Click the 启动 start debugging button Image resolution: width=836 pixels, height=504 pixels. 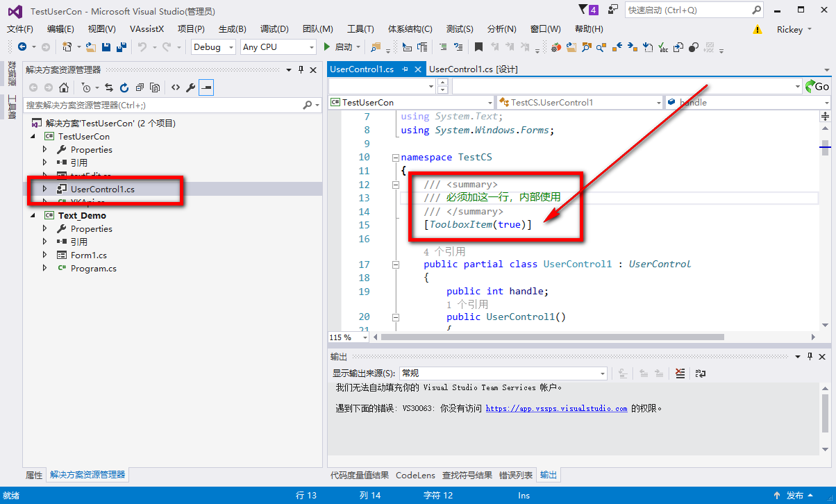coord(342,47)
